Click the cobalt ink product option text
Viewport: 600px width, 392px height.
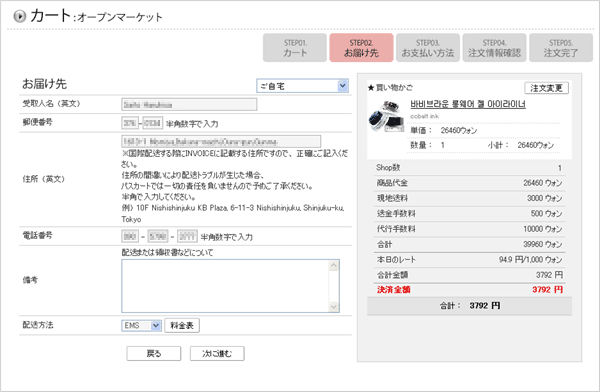tap(424, 116)
